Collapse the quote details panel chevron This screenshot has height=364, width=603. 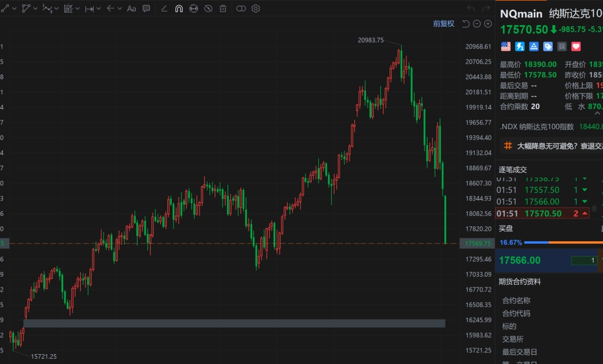tap(597, 113)
